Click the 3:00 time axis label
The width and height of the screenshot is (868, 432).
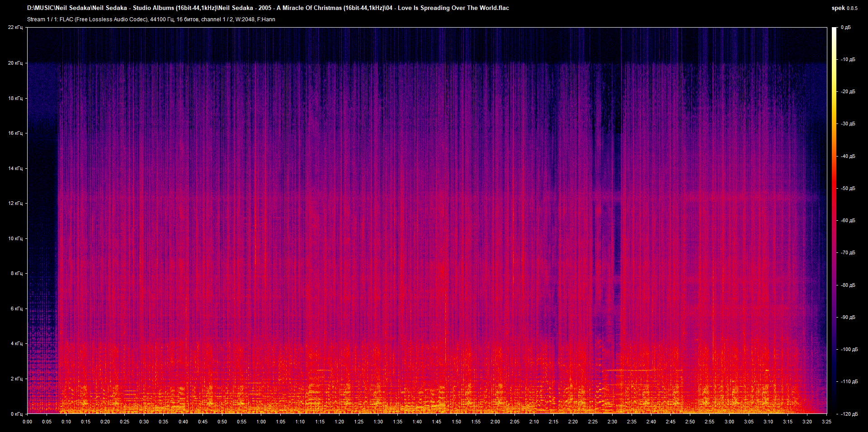(x=729, y=422)
